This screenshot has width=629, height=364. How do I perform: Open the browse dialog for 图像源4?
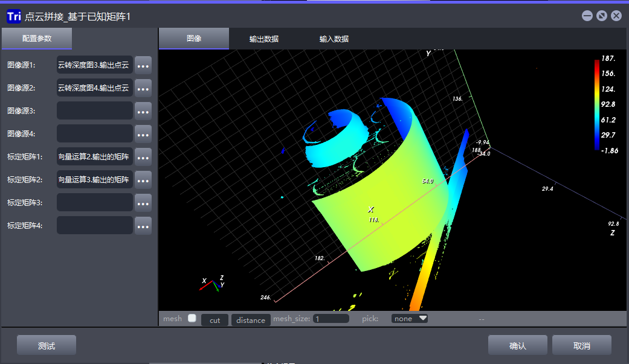[x=143, y=134]
